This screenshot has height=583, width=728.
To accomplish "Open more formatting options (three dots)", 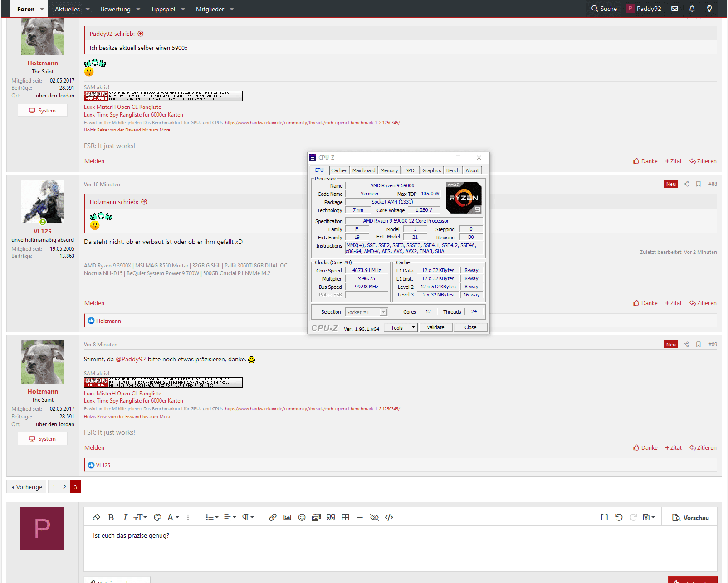I will (x=188, y=517).
